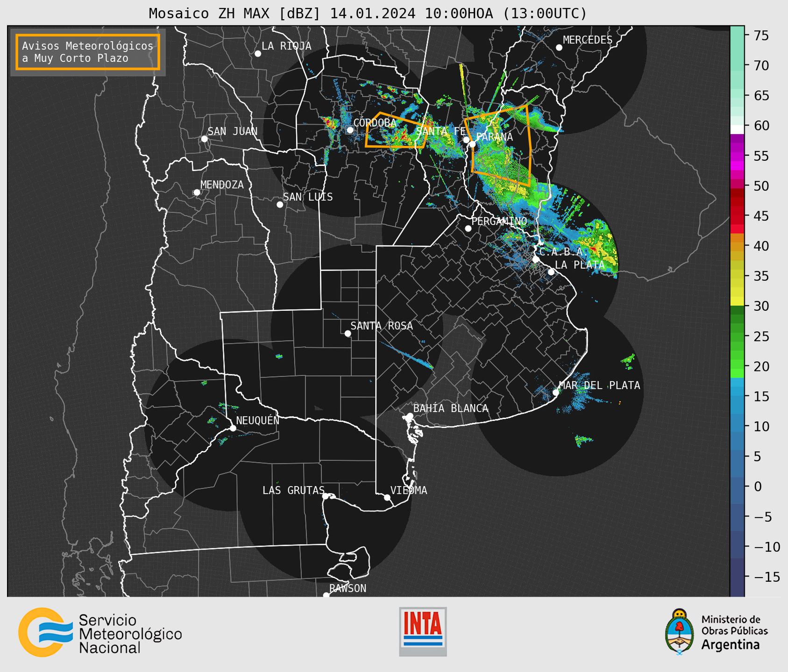This screenshot has width=788, height=672.
Task: Click the LAS GRUTAS city marker
Action: pos(326,496)
